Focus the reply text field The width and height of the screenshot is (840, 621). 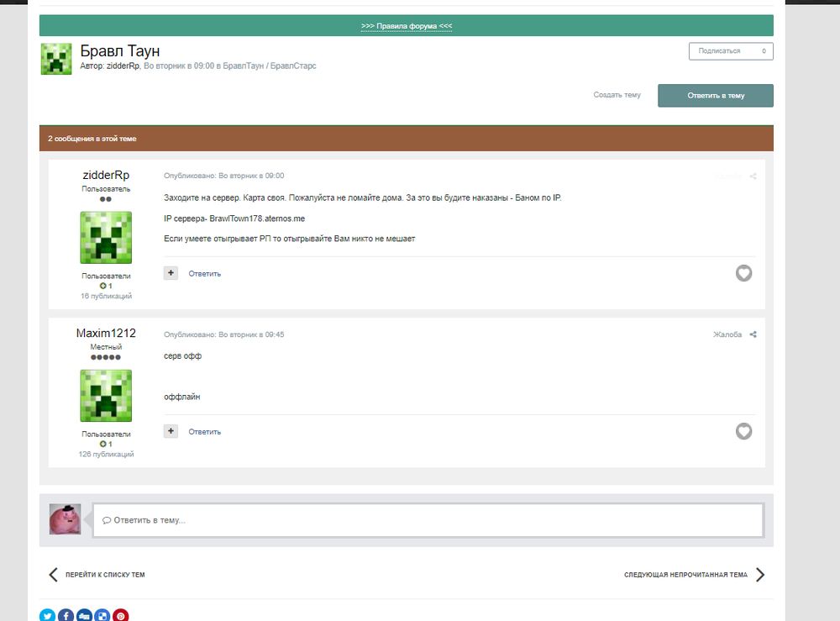428,519
